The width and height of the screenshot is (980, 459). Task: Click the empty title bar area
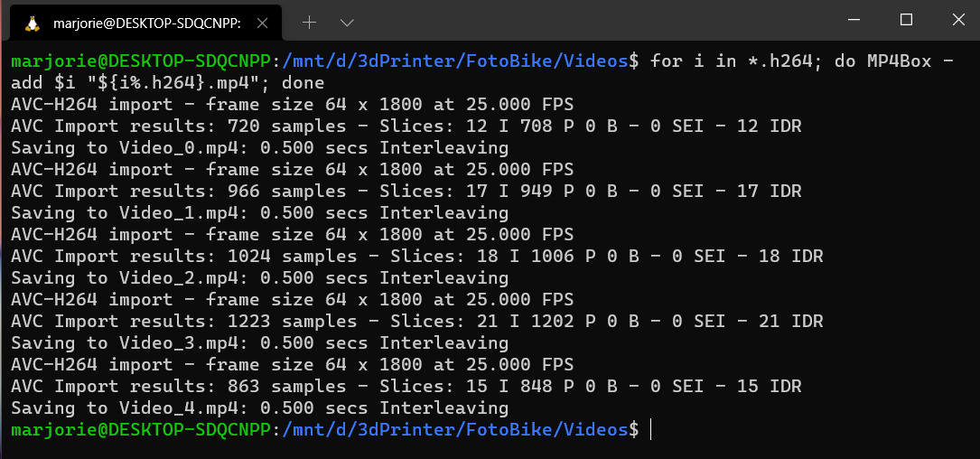pyautogui.click(x=587, y=20)
